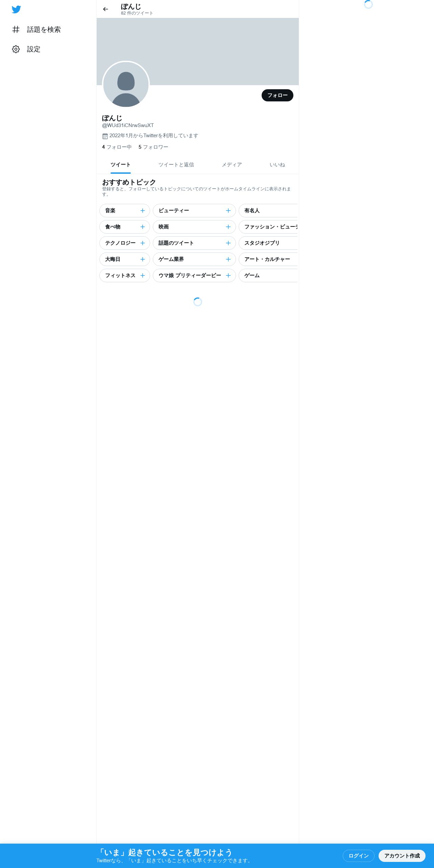Follow 食べ物 topic with plus icon
This screenshot has height=868, width=434.
pyautogui.click(x=143, y=227)
